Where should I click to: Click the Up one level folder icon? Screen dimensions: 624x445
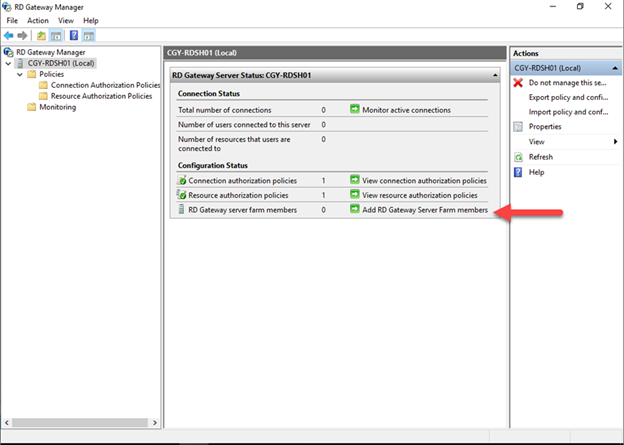(x=41, y=35)
